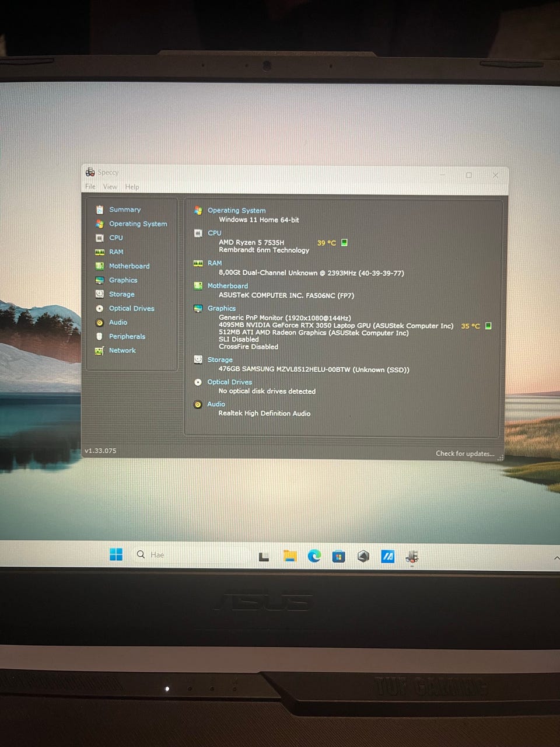The width and height of the screenshot is (560, 747).
Task: Click the 39 °C CPU temperature value
Action: pyautogui.click(x=327, y=243)
